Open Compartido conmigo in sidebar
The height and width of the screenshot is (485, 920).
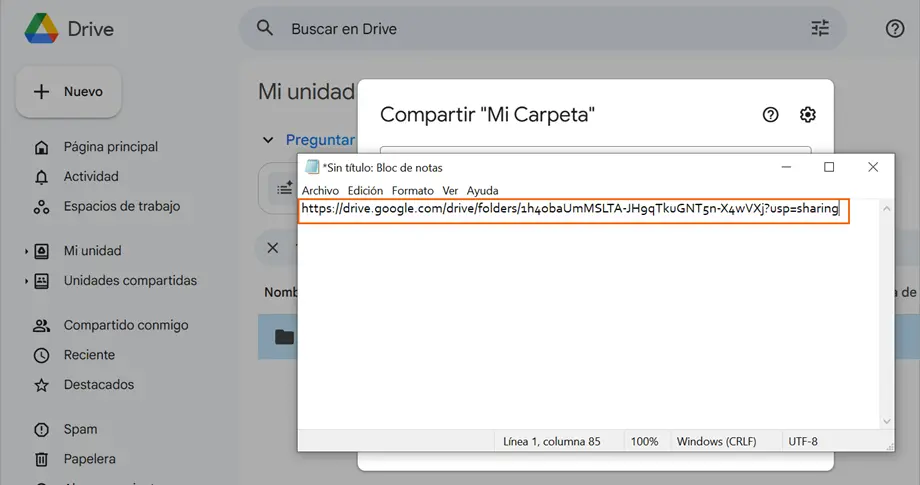[126, 325]
